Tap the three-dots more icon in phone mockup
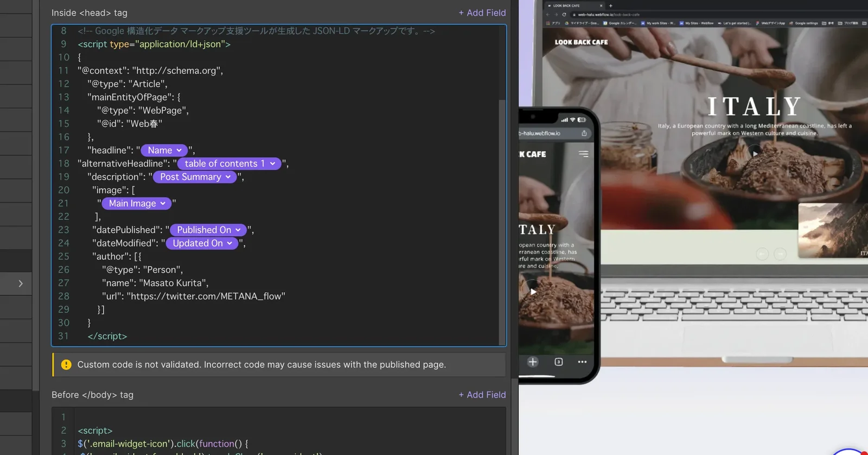 [x=582, y=362]
